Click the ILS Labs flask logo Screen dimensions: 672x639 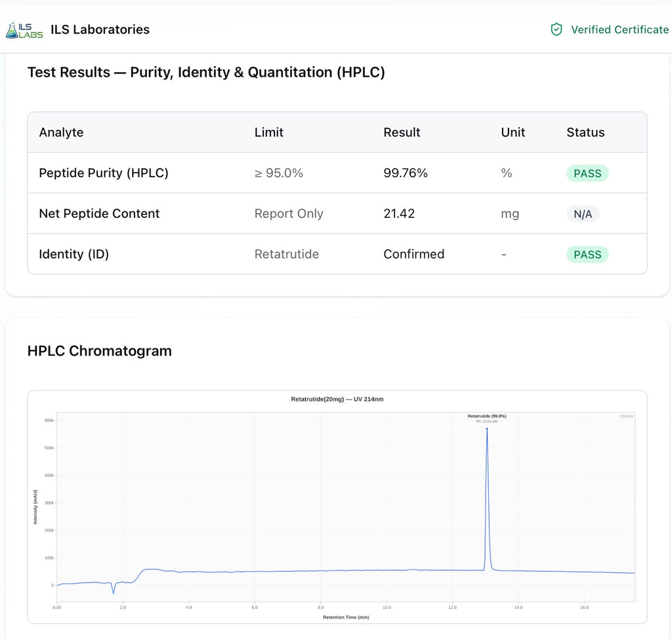[24, 30]
